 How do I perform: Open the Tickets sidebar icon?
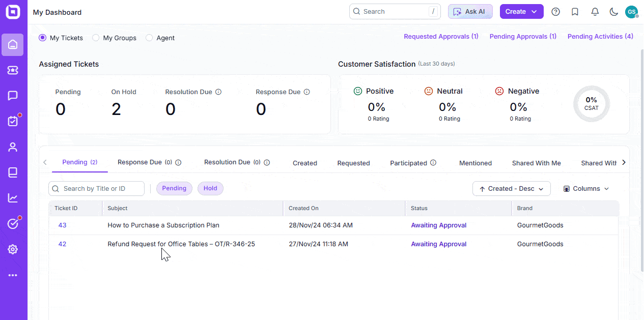pyautogui.click(x=13, y=70)
